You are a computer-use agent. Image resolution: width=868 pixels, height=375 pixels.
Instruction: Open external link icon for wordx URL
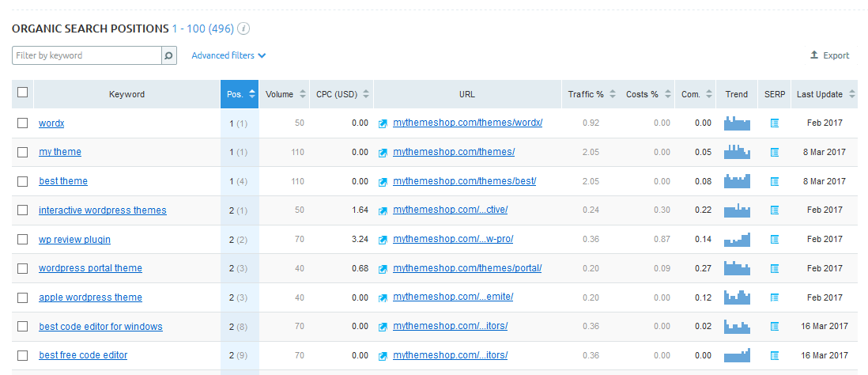(x=383, y=123)
